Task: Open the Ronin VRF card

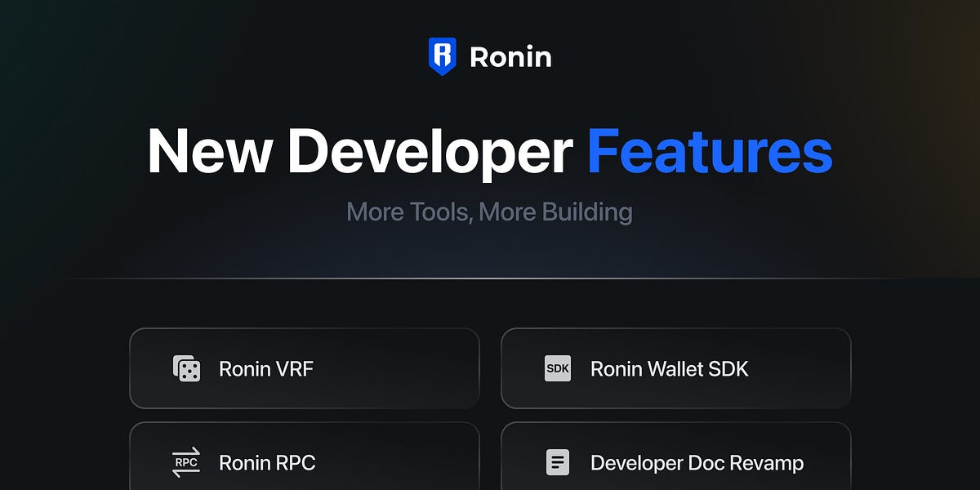Action: pyautogui.click(x=305, y=368)
